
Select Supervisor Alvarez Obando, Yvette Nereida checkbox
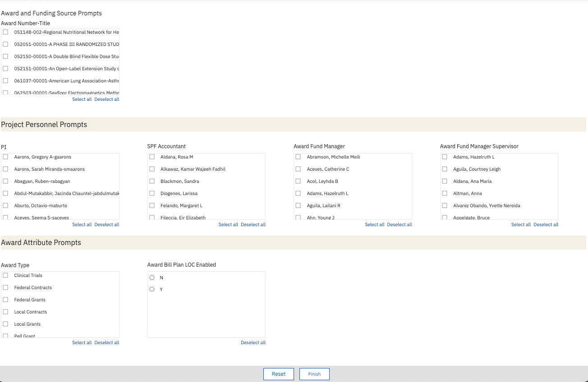click(445, 205)
